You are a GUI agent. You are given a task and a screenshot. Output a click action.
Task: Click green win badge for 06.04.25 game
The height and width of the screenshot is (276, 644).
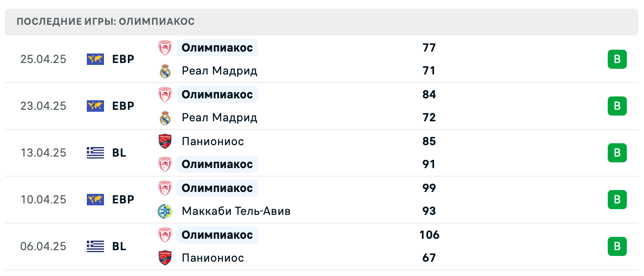click(x=617, y=246)
